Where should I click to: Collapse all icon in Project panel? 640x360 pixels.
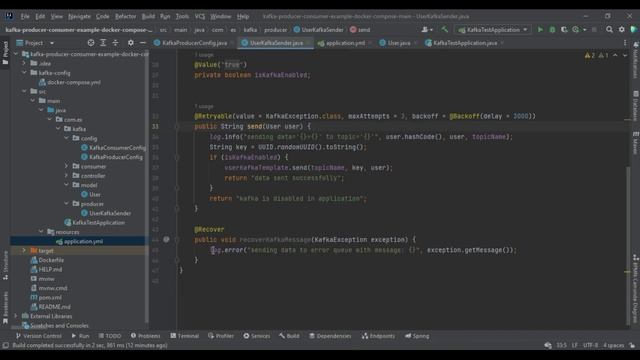point(115,43)
